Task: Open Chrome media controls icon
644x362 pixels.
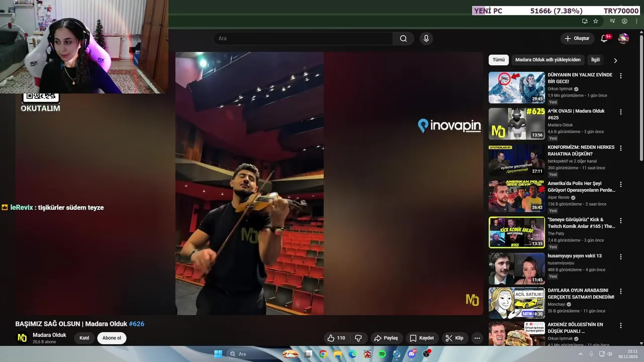Action: click(612, 21)
